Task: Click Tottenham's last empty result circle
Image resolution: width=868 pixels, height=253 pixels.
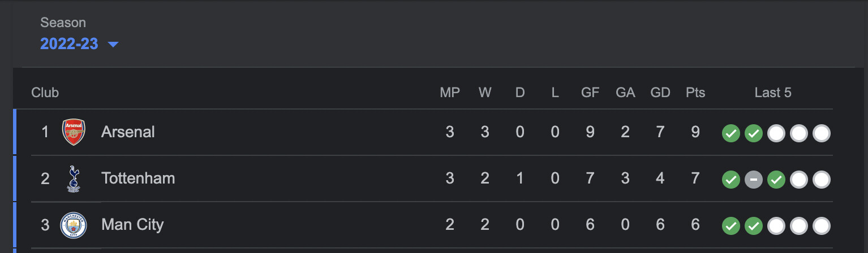Action: coord(822,180)
